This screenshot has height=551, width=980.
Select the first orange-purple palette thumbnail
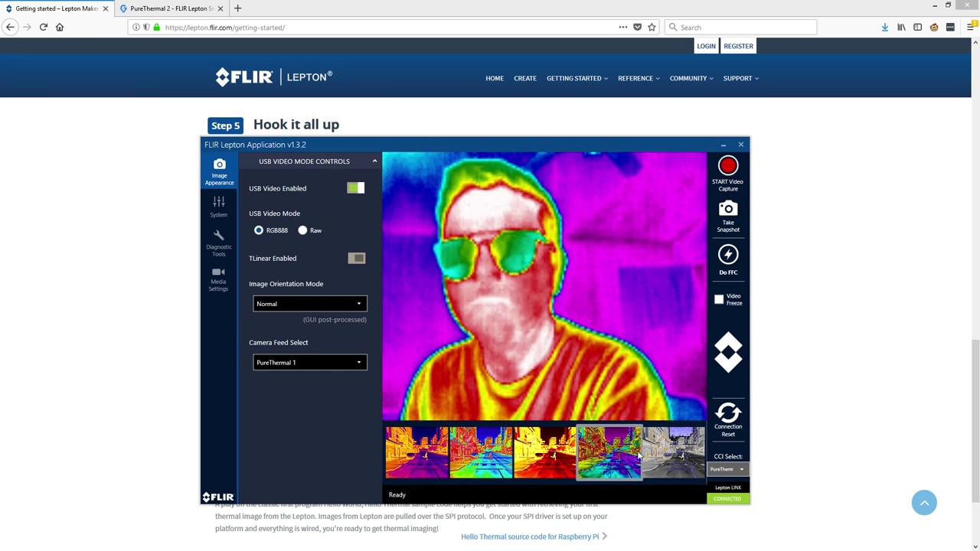click(417, 452)
